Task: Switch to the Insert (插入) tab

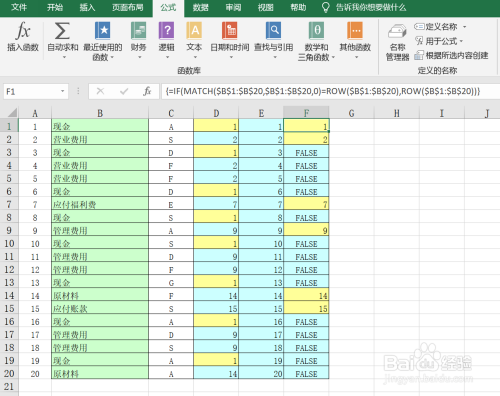Action: (x=87, y=7)
